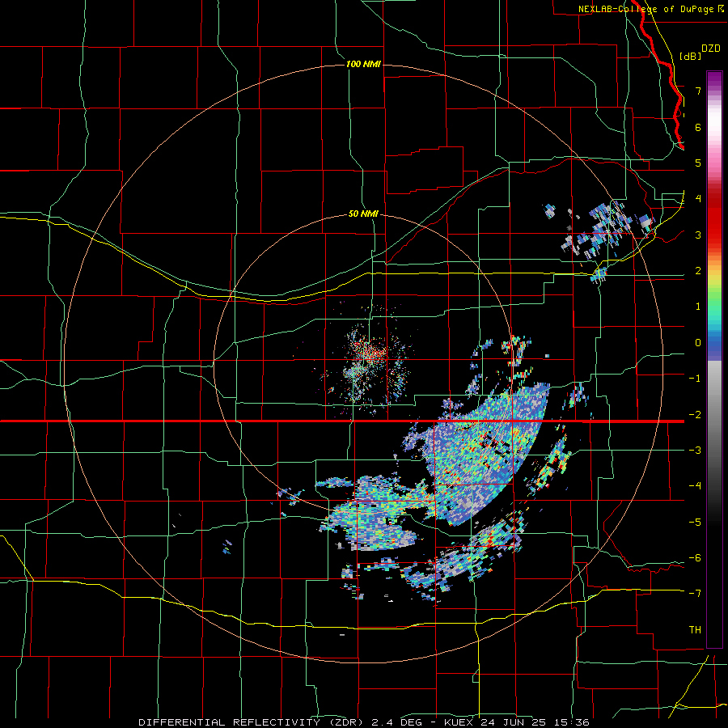Click the -1 dB scale value
The image size is (728, 728).
click(695, 379)
